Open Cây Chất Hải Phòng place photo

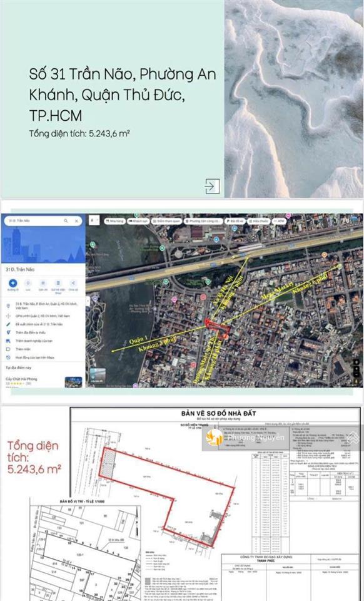click(73, 382)
